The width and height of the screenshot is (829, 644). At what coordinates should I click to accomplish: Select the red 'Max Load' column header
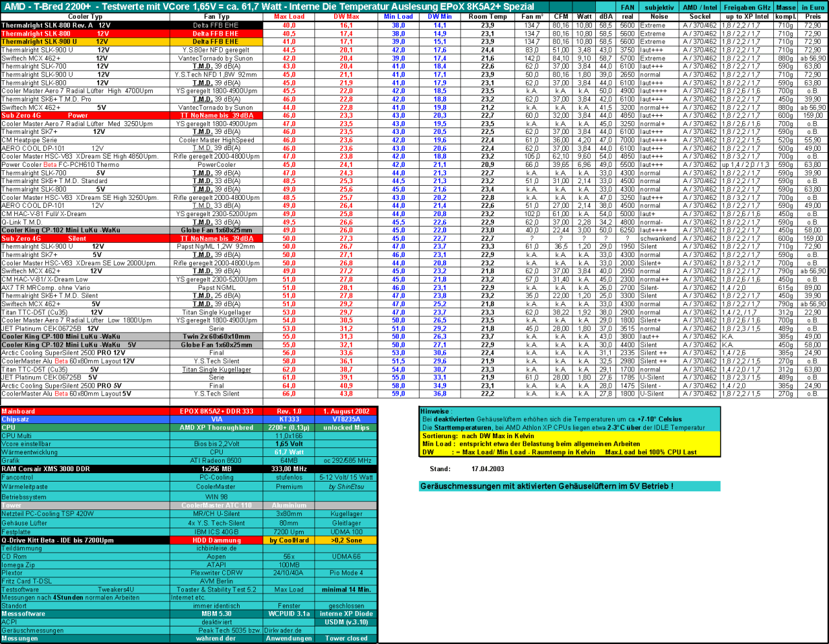point(289,16)
